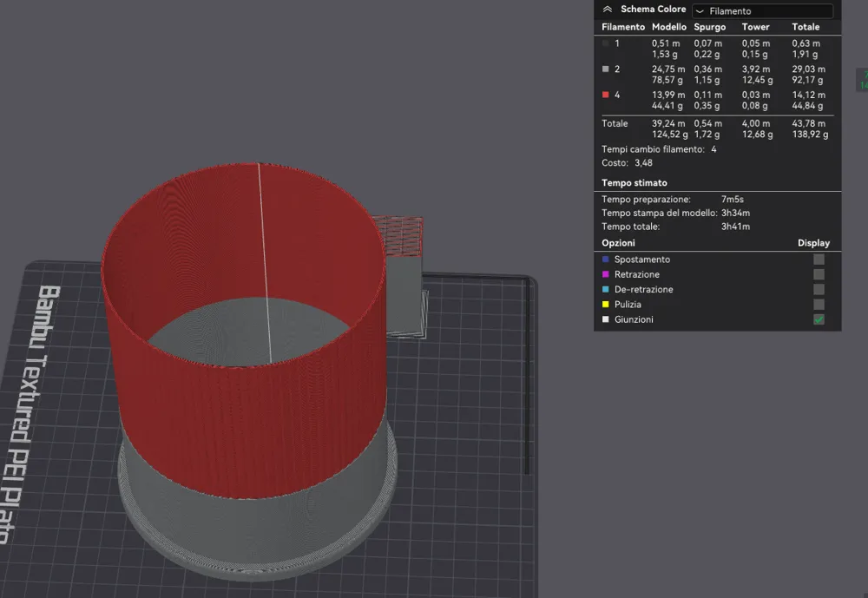
Task: Click the blue Spostamento legend icon
Action: [x=605, y=259]
